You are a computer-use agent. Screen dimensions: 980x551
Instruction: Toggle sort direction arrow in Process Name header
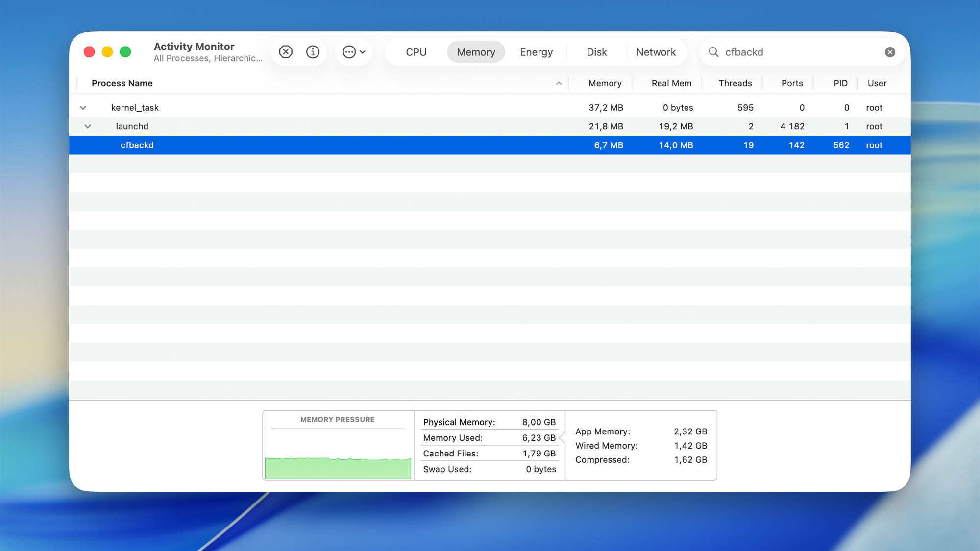click(559, 83)
